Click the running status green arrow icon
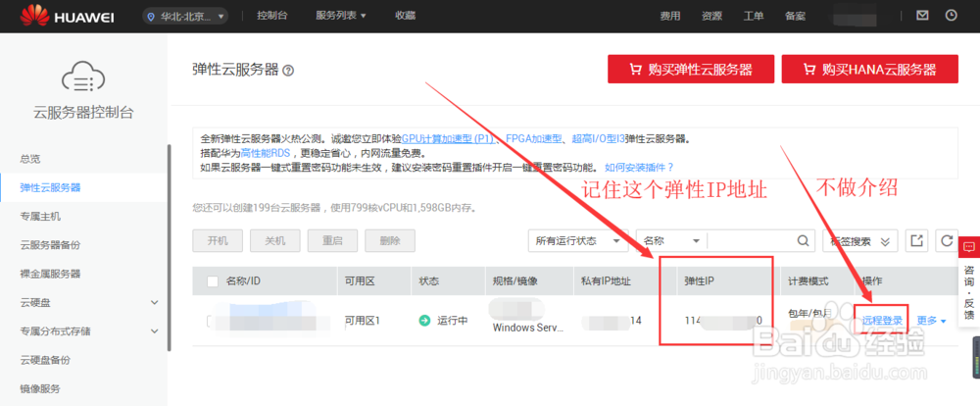 point(424,321)
